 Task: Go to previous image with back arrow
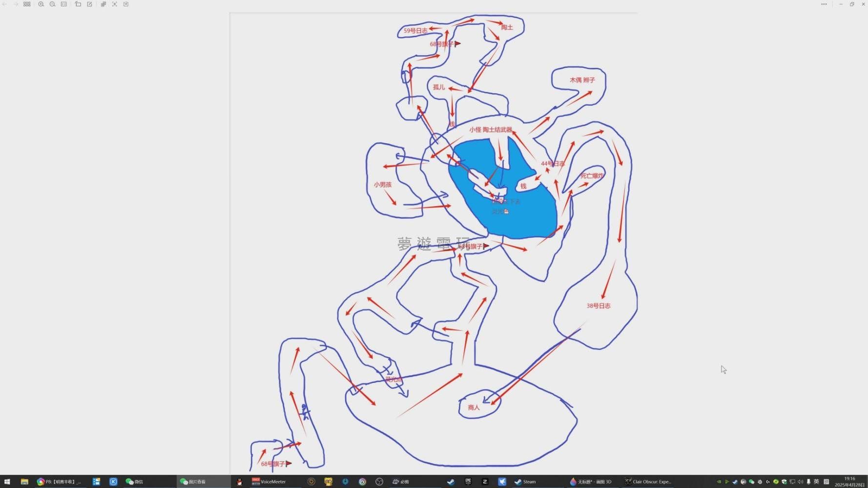[5, 4]
